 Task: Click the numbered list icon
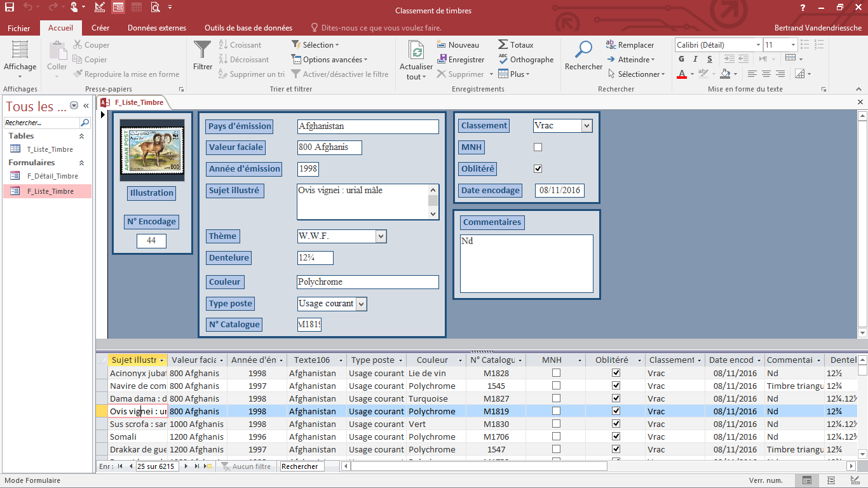click(819, 44)
